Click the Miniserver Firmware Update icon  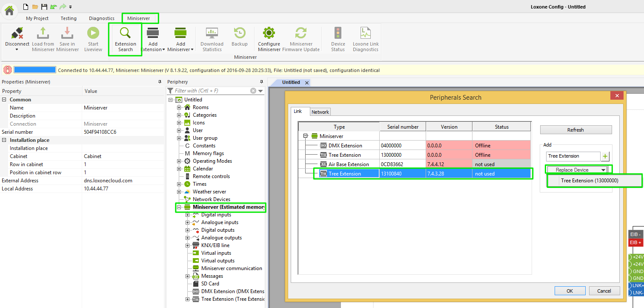click(301, 33)
